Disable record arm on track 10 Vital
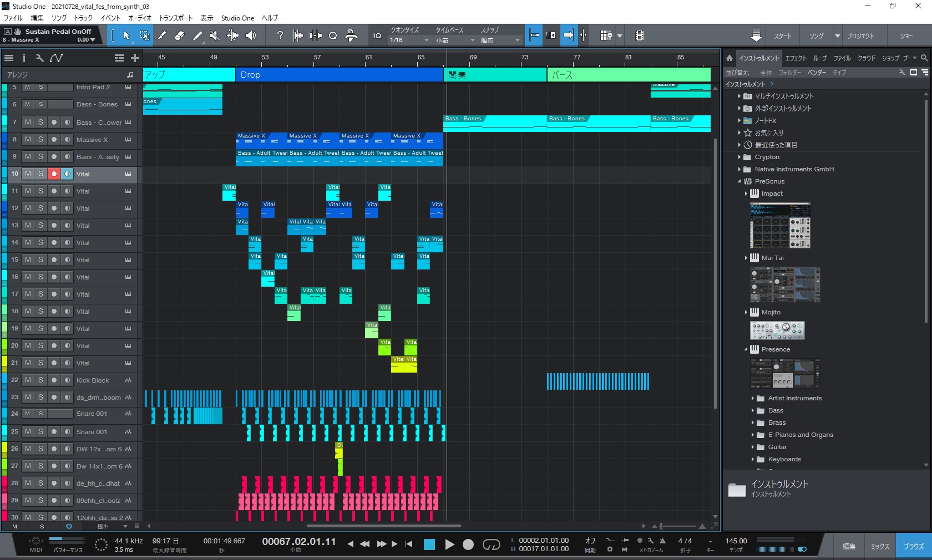The image size is (932, 560). click(54, 174)
